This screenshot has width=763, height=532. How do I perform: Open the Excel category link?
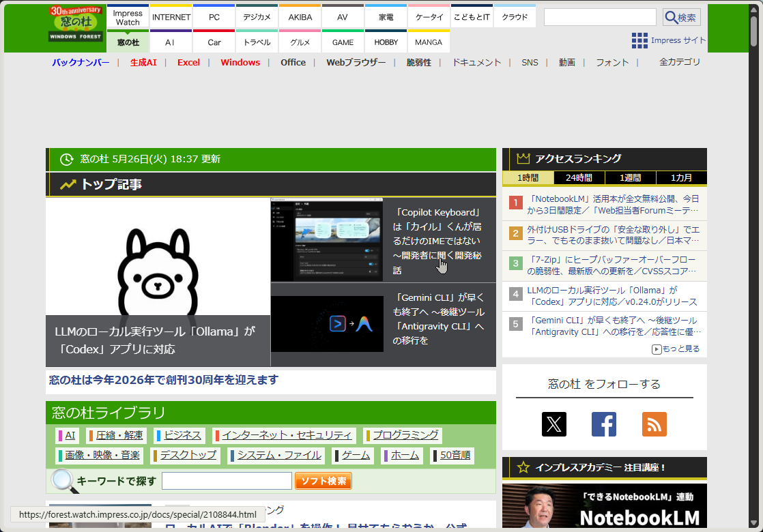click(x=189, y=62)
